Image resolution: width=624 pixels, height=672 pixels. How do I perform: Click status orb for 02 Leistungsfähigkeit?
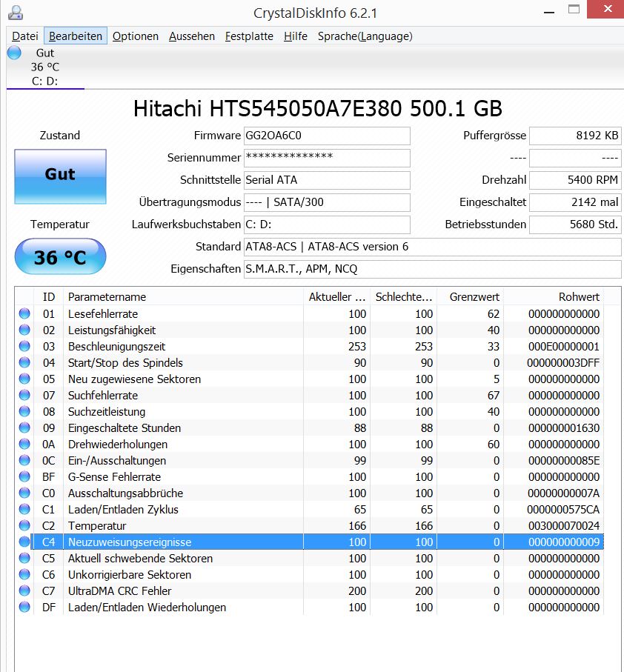click(24, 330)
